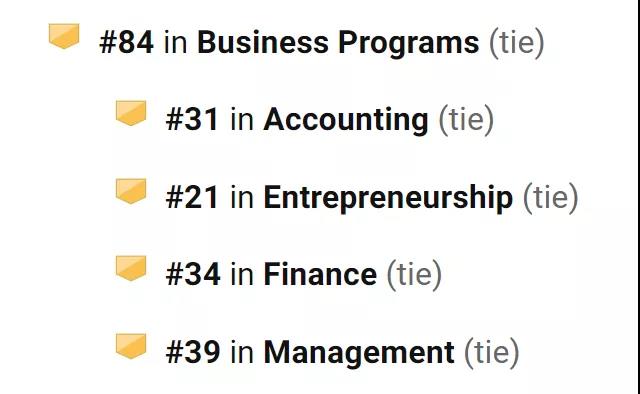The height and width of the screenshot is (394, 640).
Task: Click the (tie) label after Accounting
Action: 466,120
